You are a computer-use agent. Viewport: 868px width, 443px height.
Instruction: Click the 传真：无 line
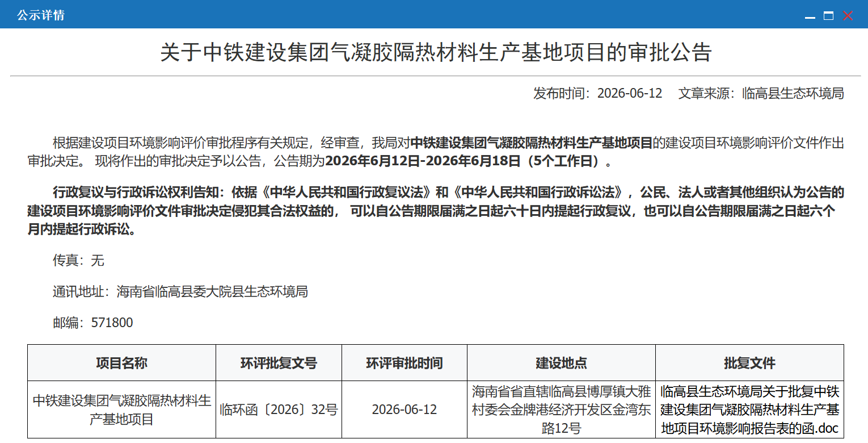[x=79, y=261]
